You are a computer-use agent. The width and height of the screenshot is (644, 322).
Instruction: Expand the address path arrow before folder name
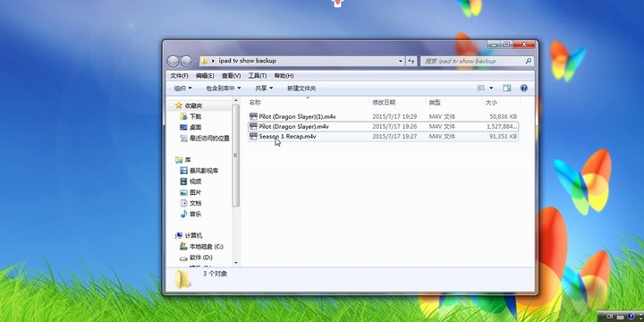[214, 61]
